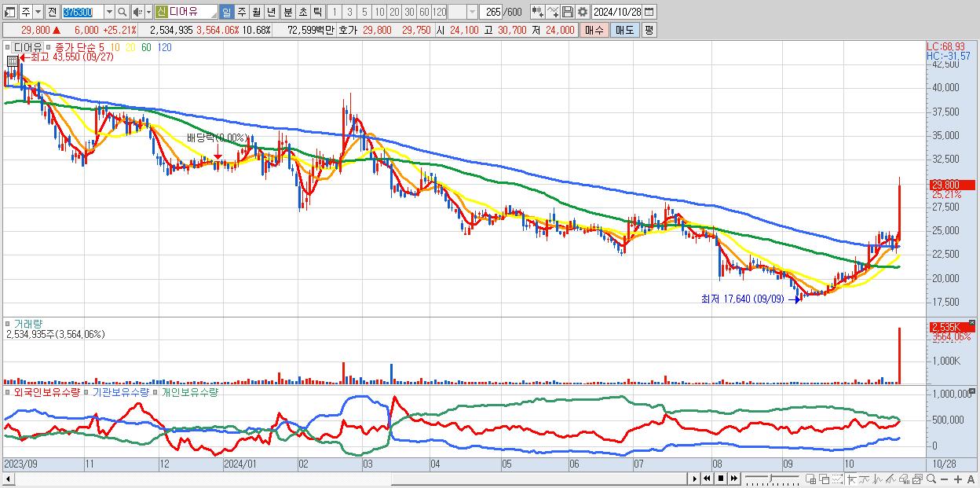Click the play button in the bottom bar
Viewport: 980px width, 488px height.
pos(695,479)
